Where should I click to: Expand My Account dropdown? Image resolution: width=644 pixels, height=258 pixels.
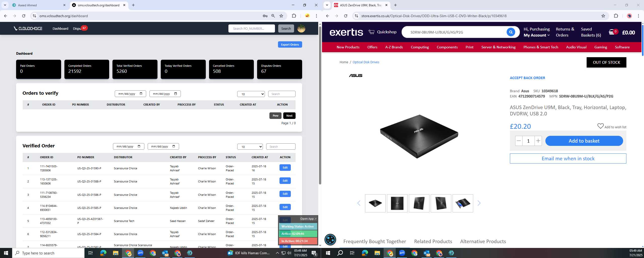click(537, 35)
